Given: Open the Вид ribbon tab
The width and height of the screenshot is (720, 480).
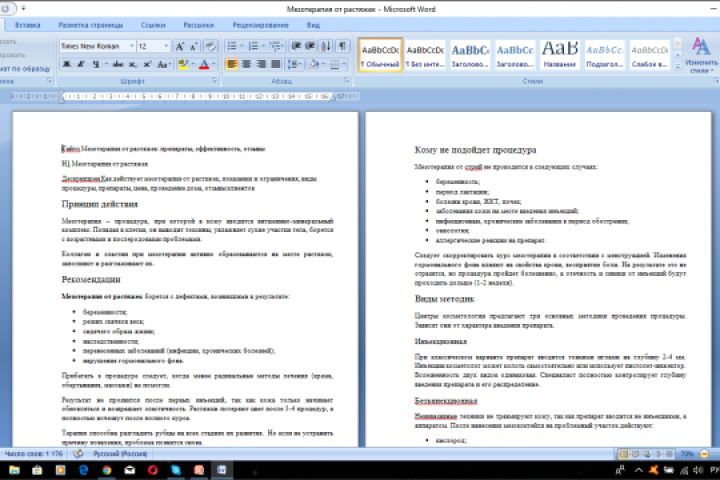Looking at the screenshot, I should coord(313,25).
